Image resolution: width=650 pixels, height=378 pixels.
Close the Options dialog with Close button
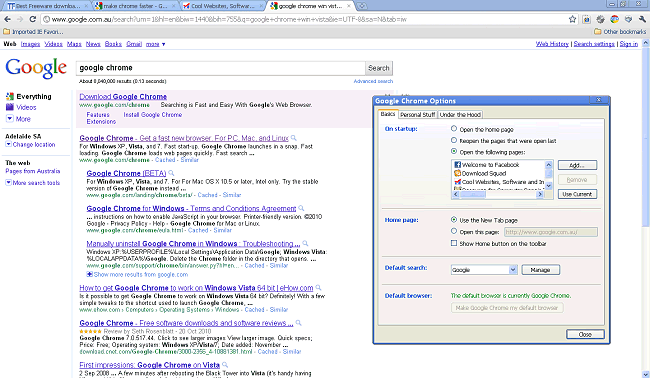(585, 334)
